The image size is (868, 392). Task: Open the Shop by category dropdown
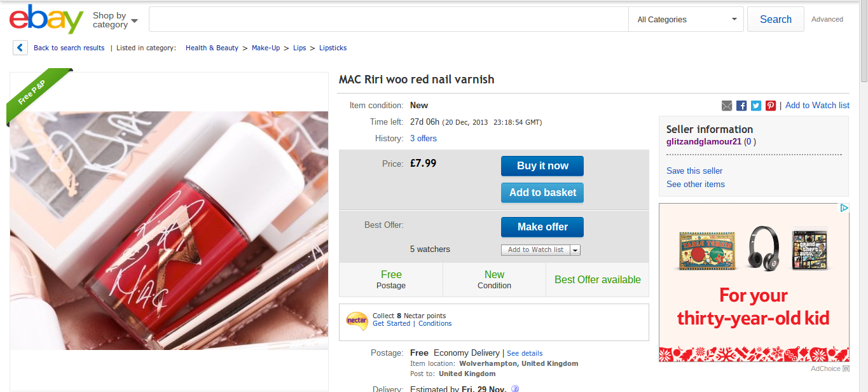click(x=115, y=20)
